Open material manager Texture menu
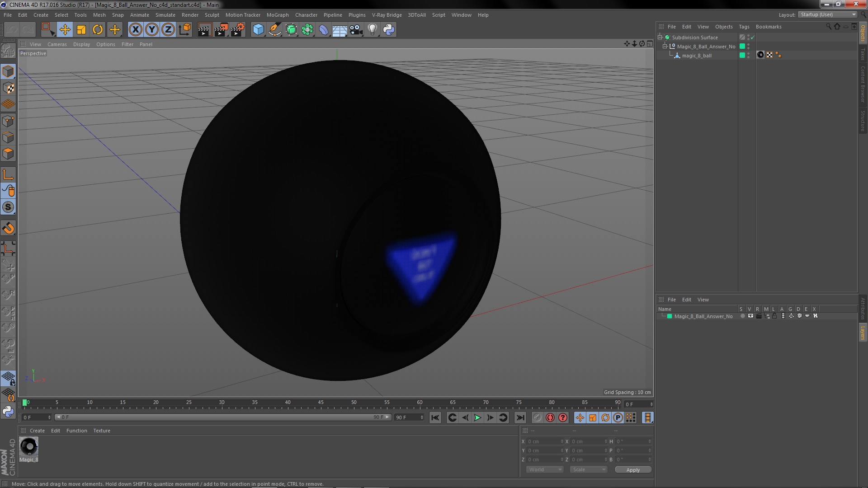Image resolution: width=868 pixels, height=488 pixels. (102, 431)
